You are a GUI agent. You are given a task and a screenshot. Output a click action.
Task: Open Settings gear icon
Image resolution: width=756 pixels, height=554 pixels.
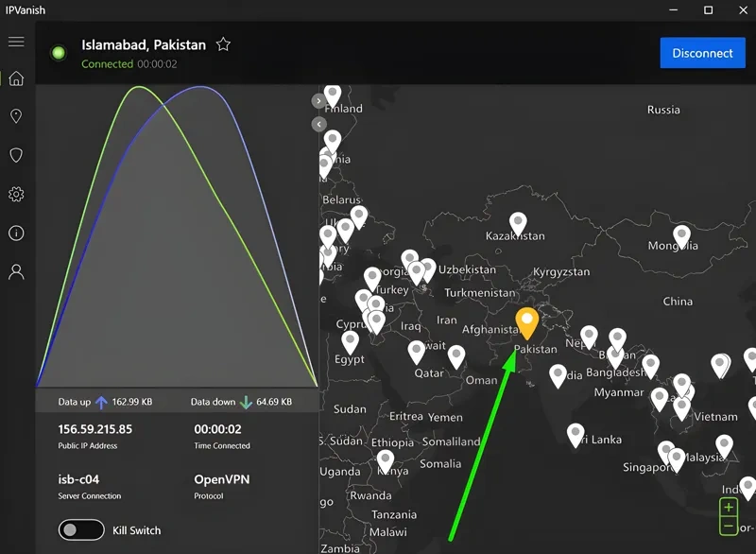(16, 194)
